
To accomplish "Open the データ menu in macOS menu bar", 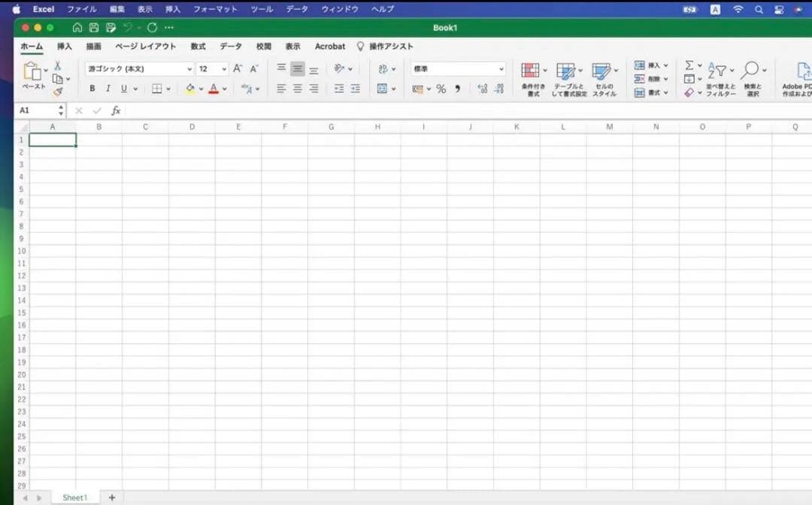I will tap(297, 9).
